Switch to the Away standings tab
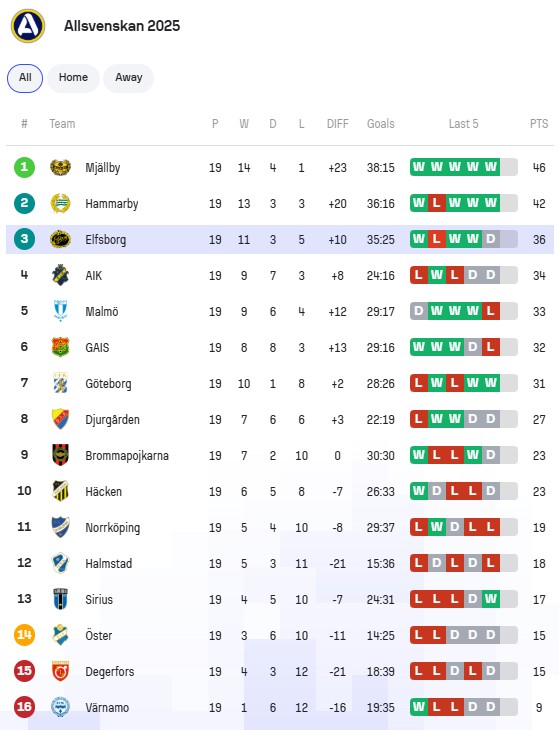559x730 pixels. click(128, 78)
